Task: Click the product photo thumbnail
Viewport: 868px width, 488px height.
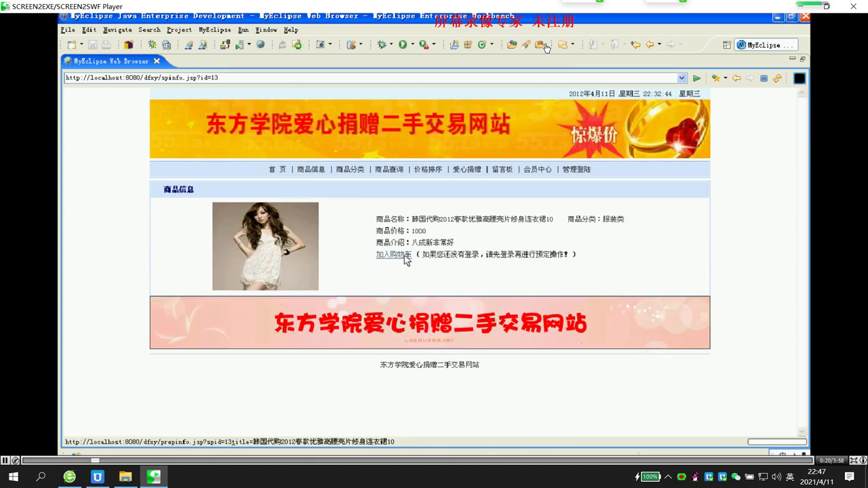Action: 265,246
